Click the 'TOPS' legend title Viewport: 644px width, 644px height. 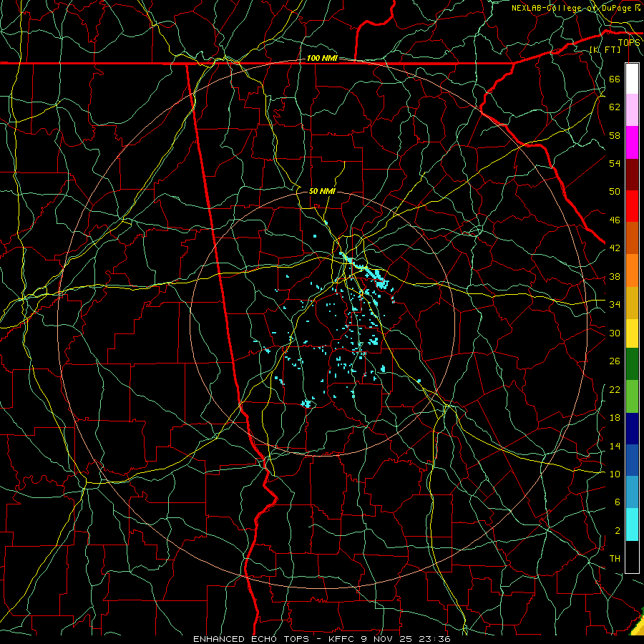[x=629, y=42]
